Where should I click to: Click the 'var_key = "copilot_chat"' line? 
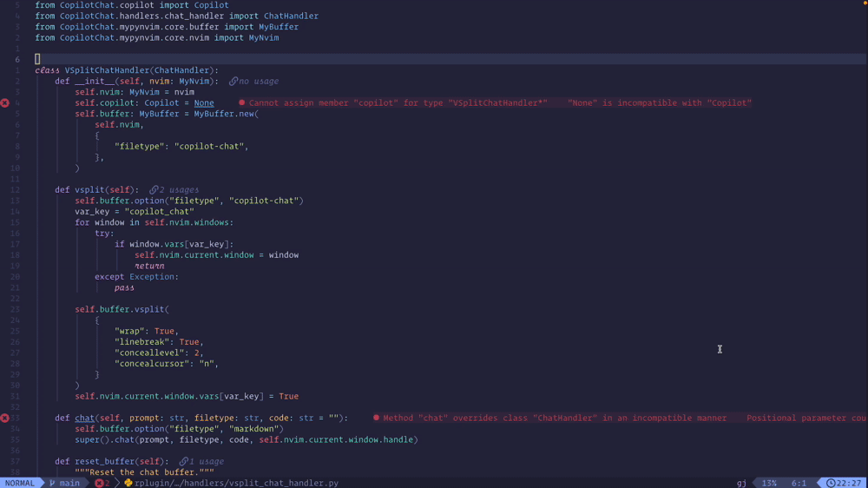pos(135,212)
